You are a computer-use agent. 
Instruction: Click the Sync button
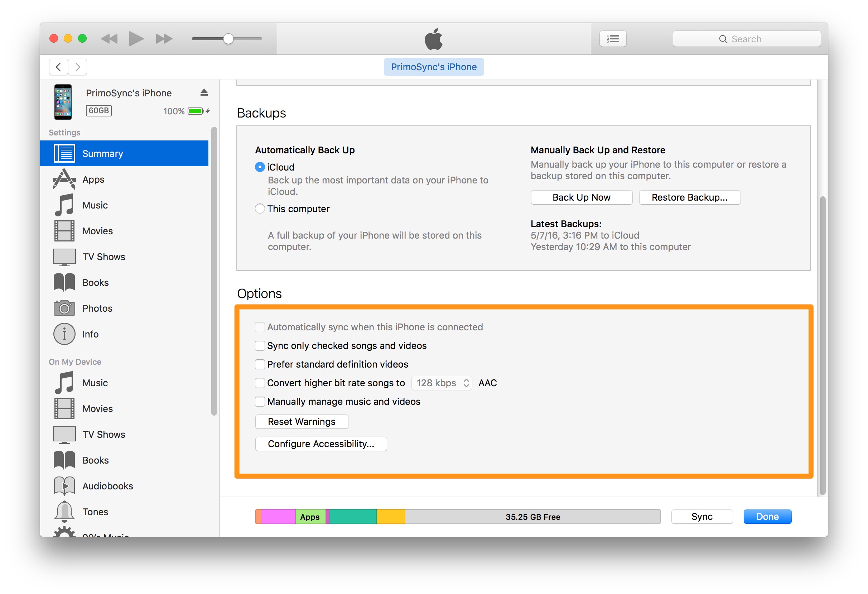pos(702,517)
